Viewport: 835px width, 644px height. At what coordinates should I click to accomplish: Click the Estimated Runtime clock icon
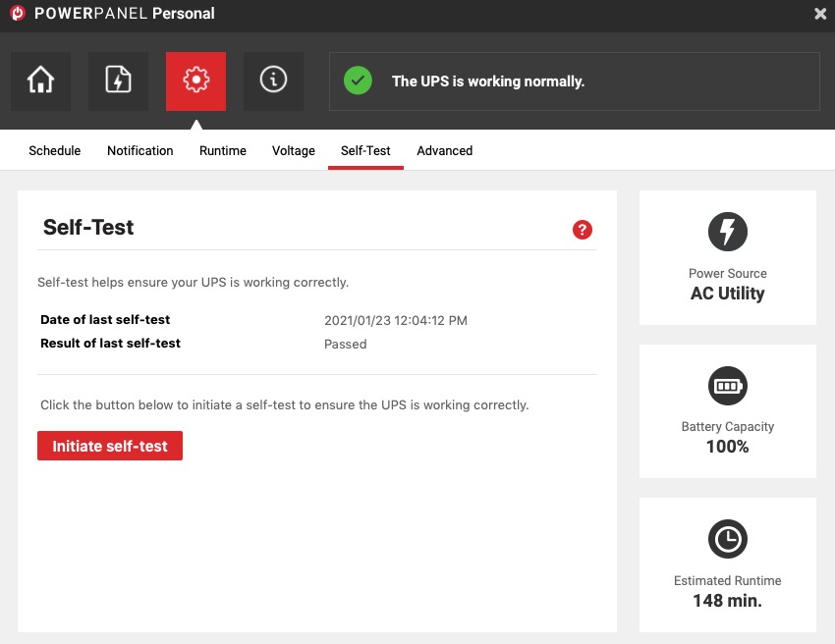[x=727, y=539]
